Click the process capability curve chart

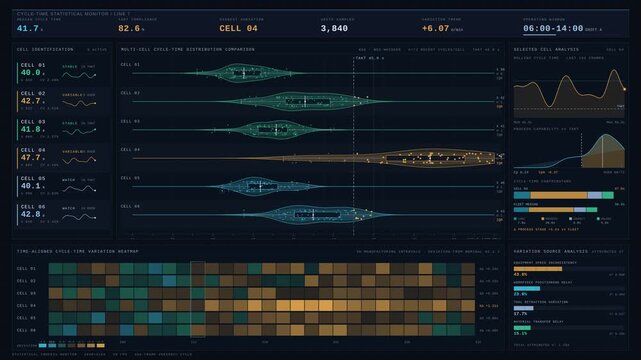569,150
